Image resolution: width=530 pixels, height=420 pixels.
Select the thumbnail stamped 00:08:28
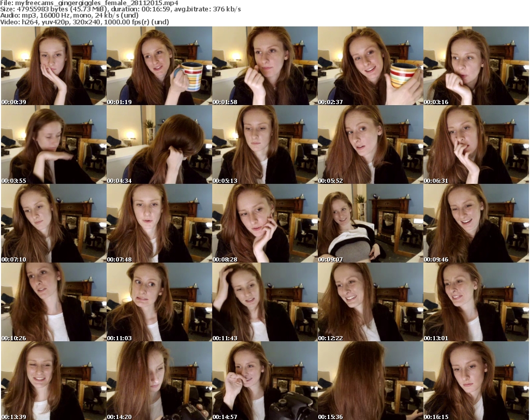pos(264,223)
